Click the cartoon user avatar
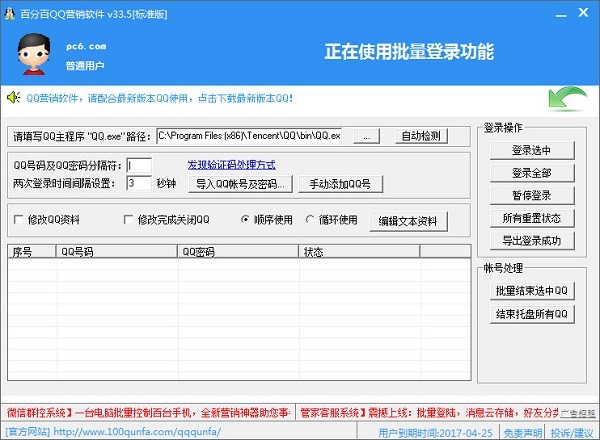Viewport: 600px width, 440px height. pyautogui.click(x=34, y=54)
